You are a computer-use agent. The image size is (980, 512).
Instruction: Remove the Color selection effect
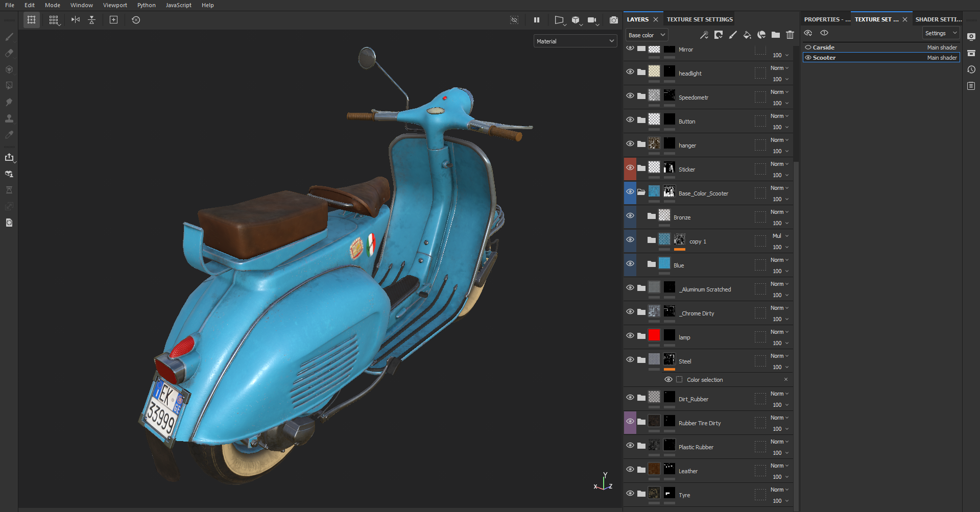[785, 379]
